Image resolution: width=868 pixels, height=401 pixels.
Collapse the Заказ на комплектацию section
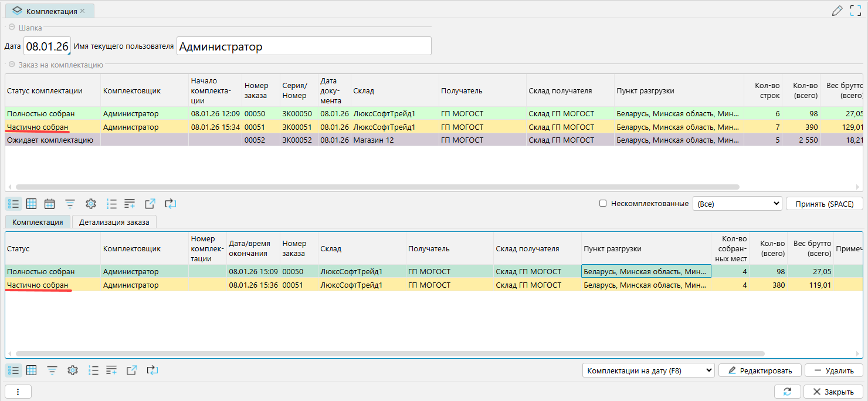(12, 65)
